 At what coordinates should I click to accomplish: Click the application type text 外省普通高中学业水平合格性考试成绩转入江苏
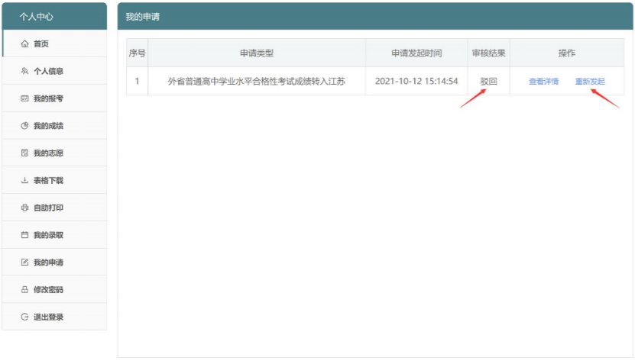256,82
